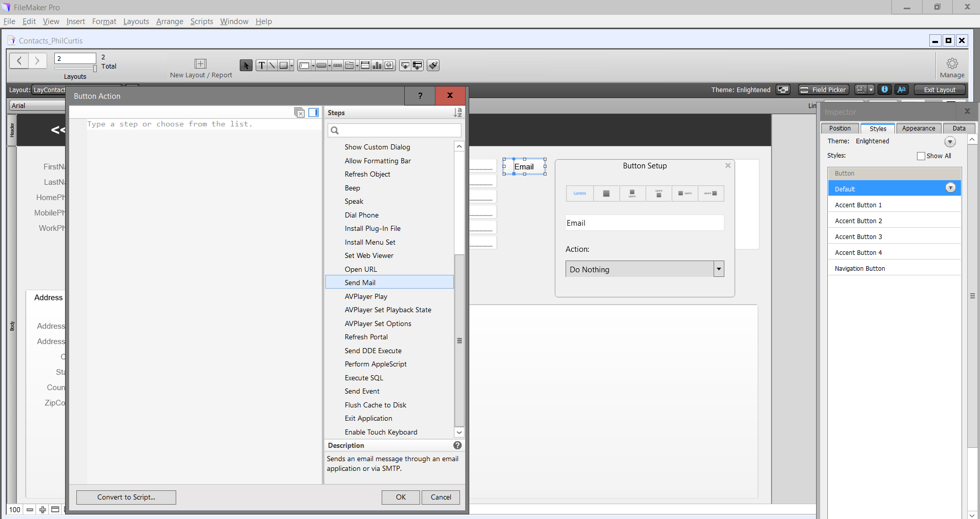
Task: Switch to the Position tab
Action: [840, 128]
